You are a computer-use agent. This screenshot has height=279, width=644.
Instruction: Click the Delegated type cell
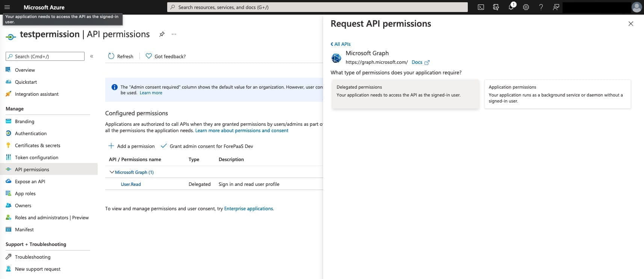200,184
